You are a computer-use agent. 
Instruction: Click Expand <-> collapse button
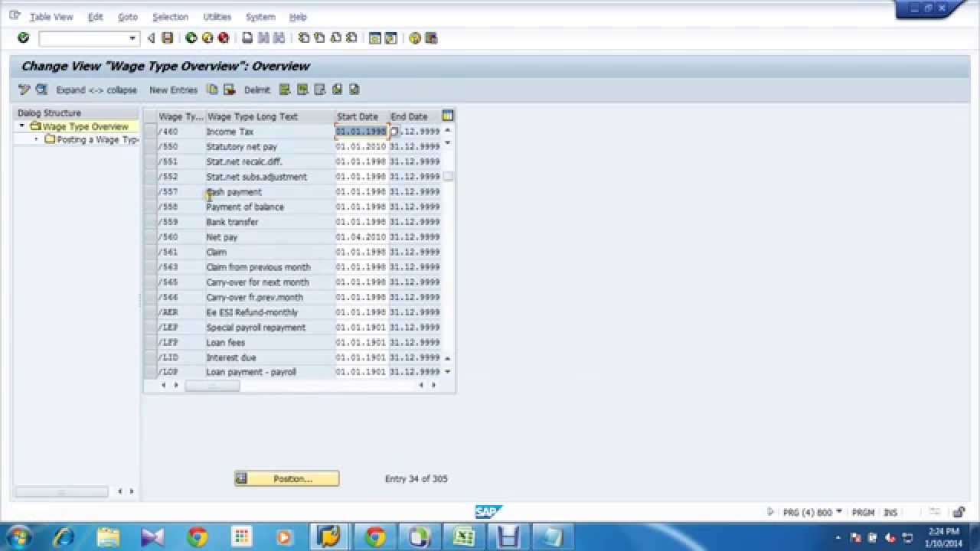pyautogui.click(x=96, y=90)
